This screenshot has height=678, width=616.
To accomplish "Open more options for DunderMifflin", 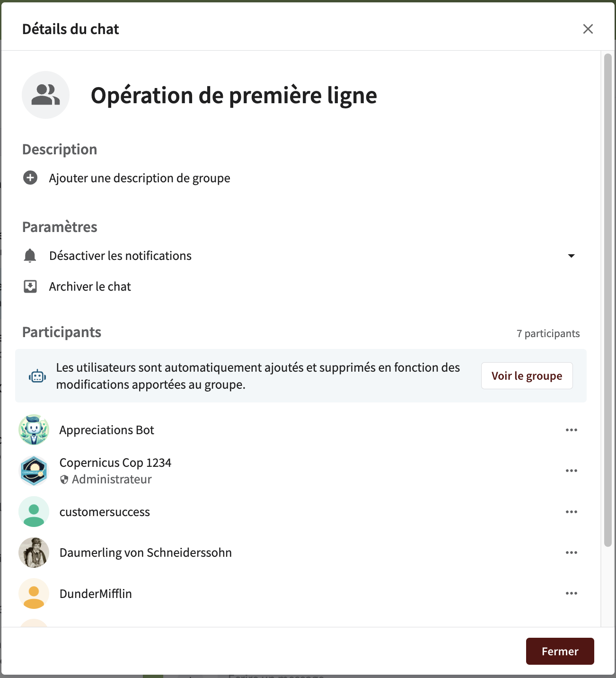I will (571, 593).
